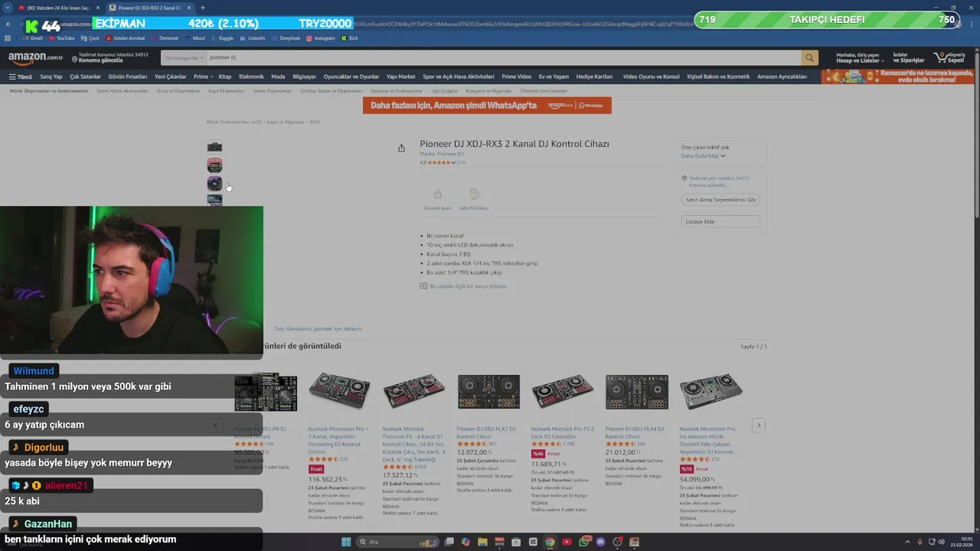This screenshot has height=551, width=980.
Task: Select the second red product thumbnail
Action: coord(214,165)
